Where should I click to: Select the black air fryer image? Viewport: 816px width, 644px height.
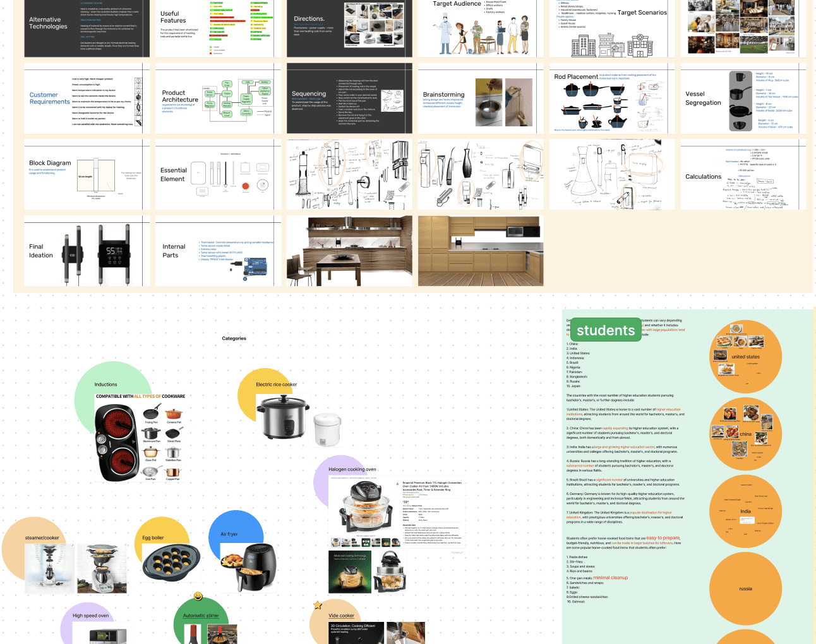point(248,567)
